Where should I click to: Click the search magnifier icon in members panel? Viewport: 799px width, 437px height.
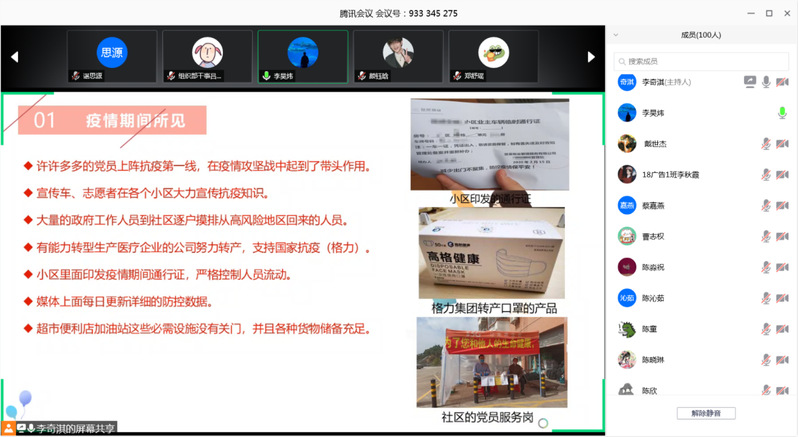coord(621,61)
